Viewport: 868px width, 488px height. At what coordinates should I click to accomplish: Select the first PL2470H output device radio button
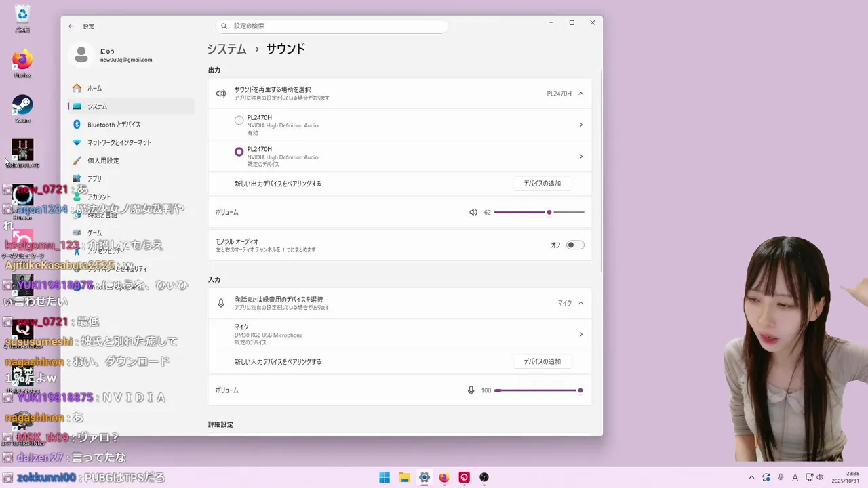[239, 120]
